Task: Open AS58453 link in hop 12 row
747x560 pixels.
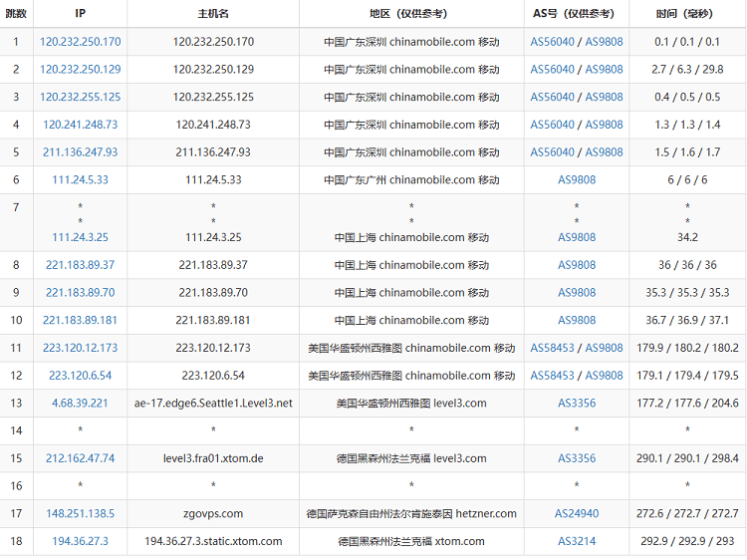Action: 552,376
